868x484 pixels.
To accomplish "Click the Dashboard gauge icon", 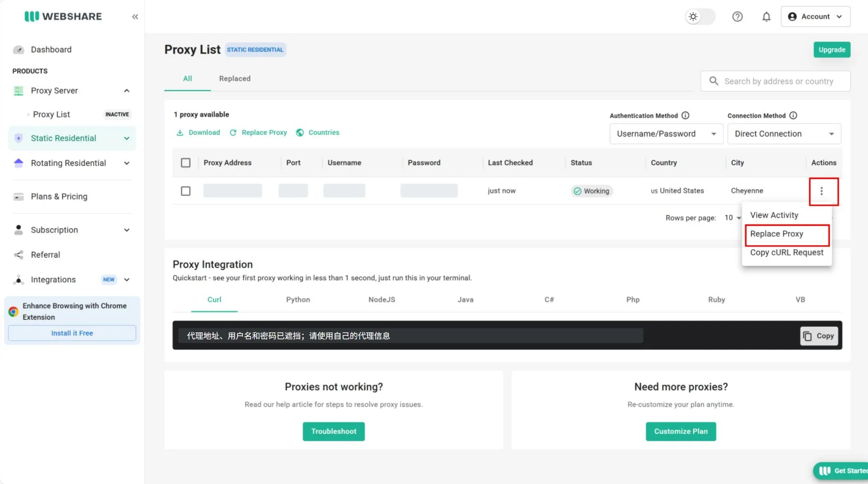I will coord(18,49).
